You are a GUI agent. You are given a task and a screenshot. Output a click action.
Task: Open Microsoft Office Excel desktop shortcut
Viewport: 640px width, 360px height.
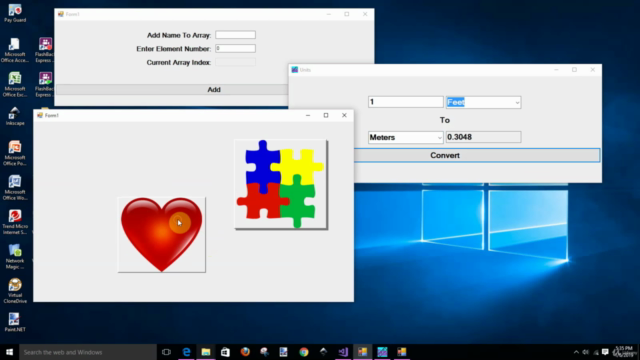click(15, 84)
